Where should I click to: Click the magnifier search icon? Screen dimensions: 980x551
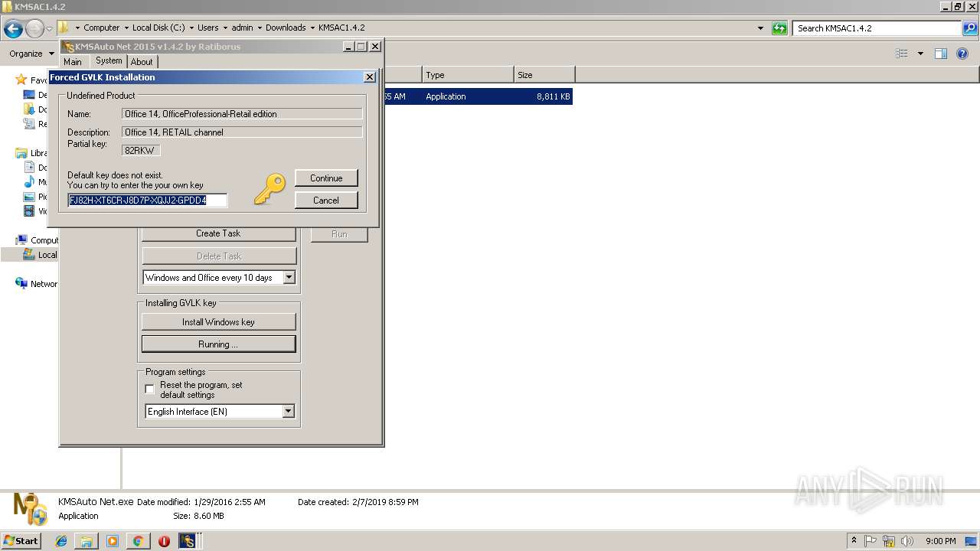[x=971, y=28]
